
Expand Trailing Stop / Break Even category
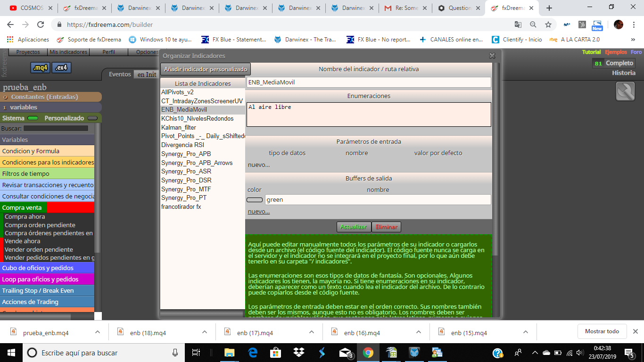coord(47,290)
